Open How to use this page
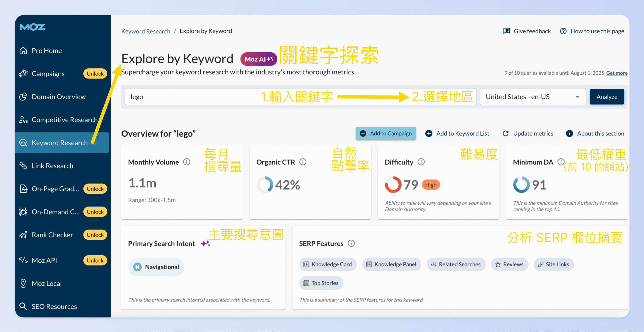This screenshot has width=644, height=332. click(x=597, y=31)
